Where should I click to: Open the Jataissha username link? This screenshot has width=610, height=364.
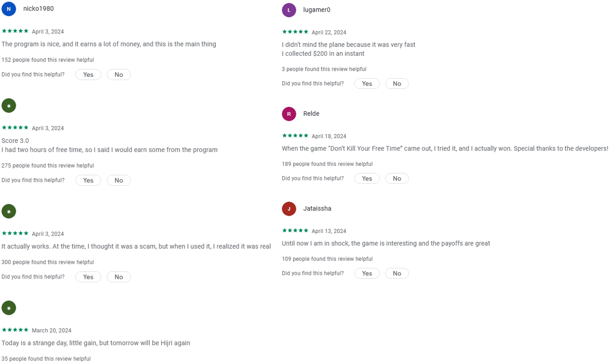pos(317,208)
